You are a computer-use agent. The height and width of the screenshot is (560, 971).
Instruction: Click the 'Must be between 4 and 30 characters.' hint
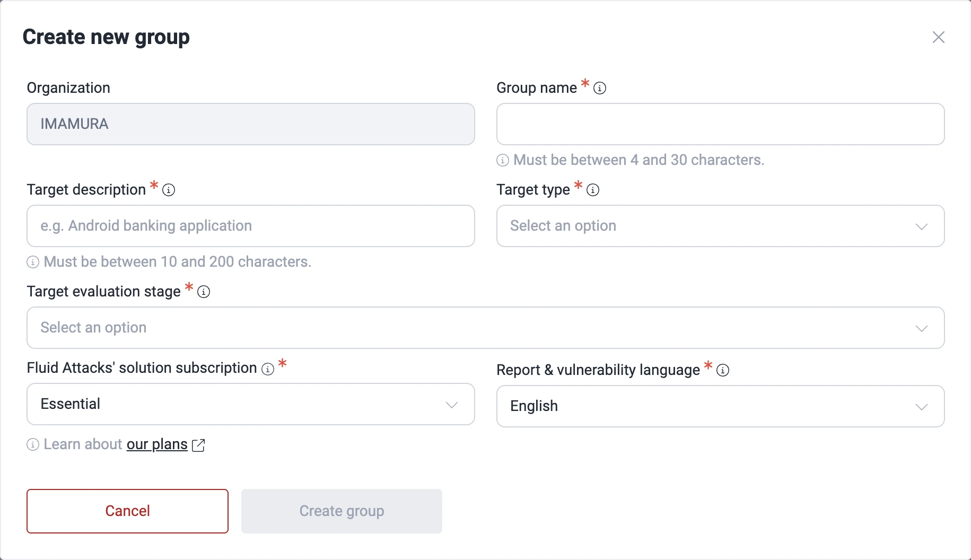pyautogui.click(x=638, y=160)
